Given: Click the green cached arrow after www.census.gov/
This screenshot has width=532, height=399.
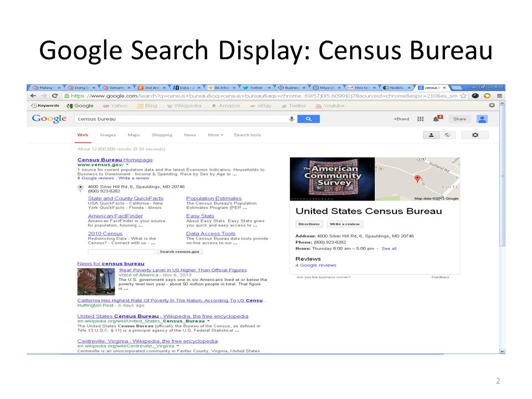Looking at the screenshot, I should click(x=127, y=165).
